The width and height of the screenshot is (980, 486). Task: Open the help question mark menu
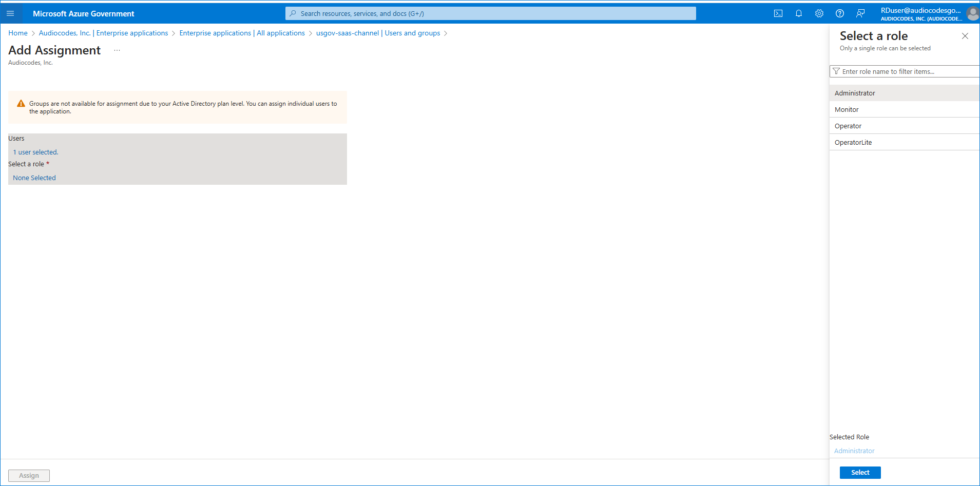click(840, 13)
